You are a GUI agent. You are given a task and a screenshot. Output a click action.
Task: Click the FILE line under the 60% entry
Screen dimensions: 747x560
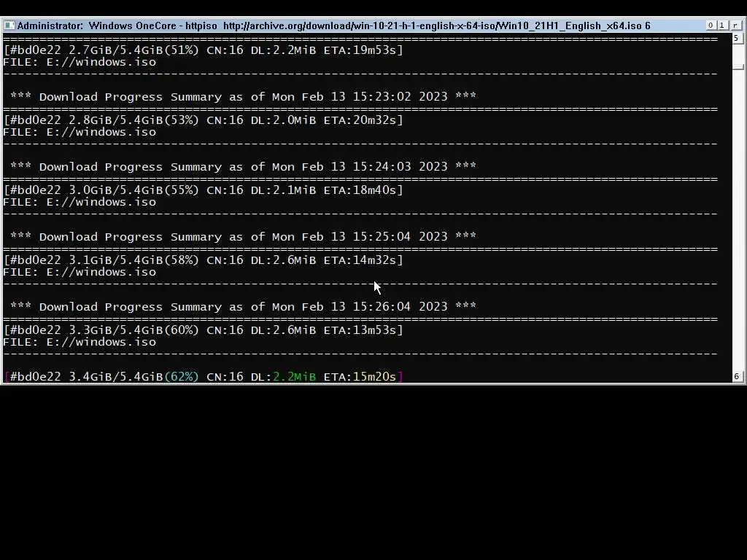pyautogui.click(x=80, y=342)
